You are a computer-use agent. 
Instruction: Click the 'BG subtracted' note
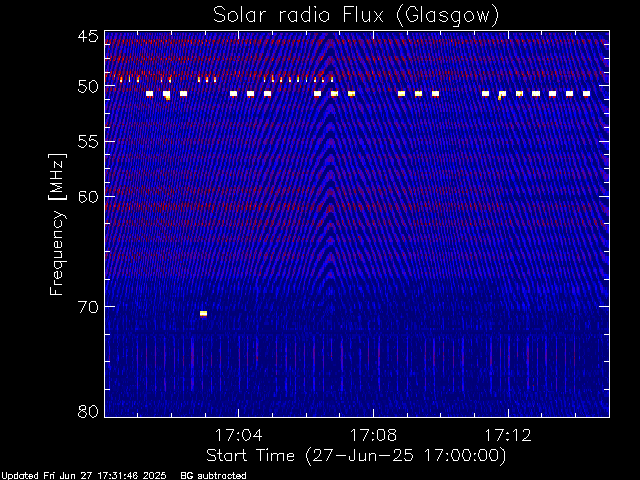pos(213,476)
